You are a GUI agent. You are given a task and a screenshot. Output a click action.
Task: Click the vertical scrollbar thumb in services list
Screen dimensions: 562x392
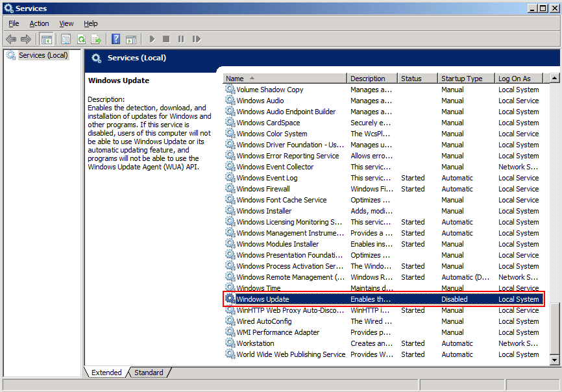click(x=554, y=328)
